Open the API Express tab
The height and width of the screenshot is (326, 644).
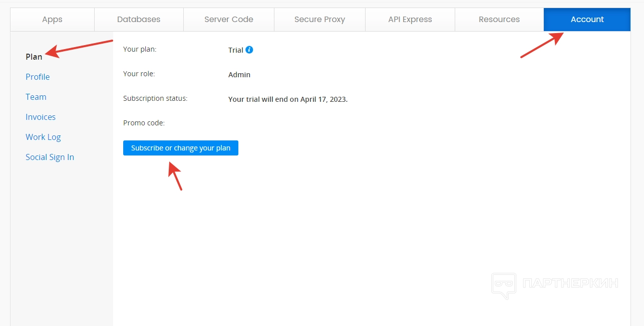tap(410, 20)
